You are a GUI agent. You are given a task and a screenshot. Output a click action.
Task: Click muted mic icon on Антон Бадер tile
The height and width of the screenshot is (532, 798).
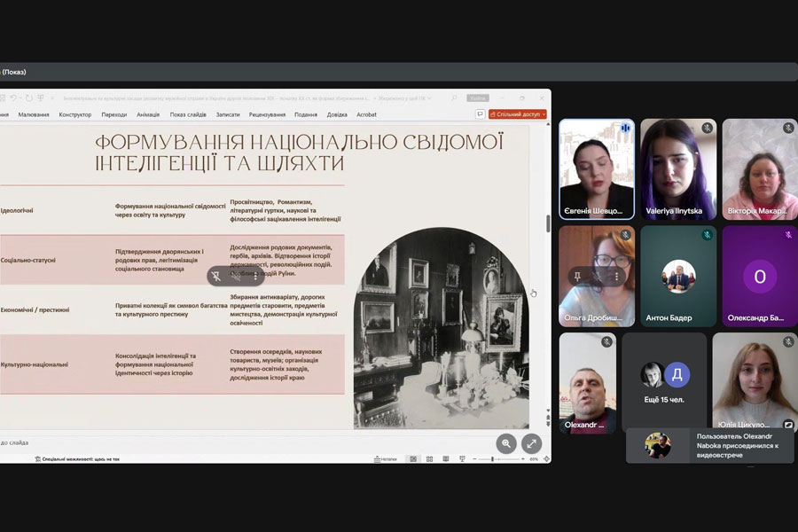(x=707, y=235)
